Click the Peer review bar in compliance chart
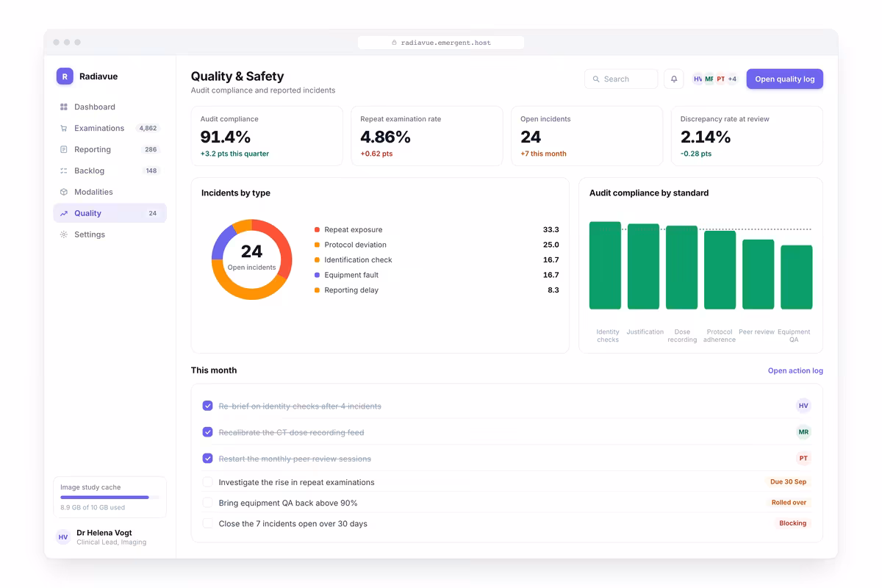Screen dimensions: 882x588 758,274
